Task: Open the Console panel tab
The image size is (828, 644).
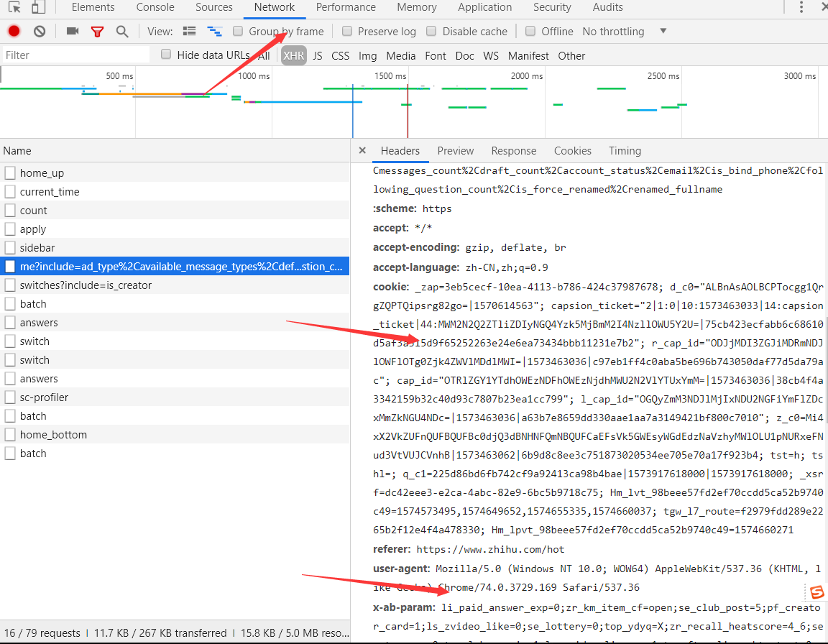Action: coord(155,7)
